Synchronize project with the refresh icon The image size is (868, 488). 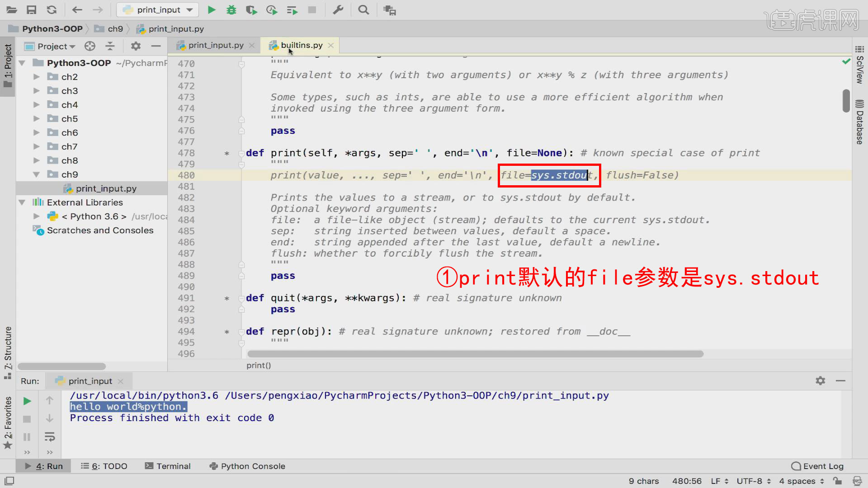pyautogui.click(x=52, y=9)
